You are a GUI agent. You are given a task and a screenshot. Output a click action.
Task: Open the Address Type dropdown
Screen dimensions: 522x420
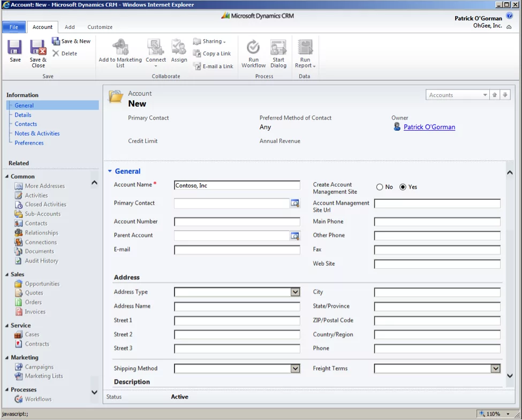pos(296,292)
